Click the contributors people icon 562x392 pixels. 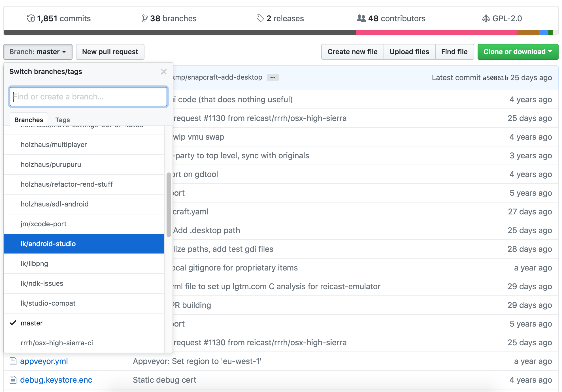tap(361, 18)
